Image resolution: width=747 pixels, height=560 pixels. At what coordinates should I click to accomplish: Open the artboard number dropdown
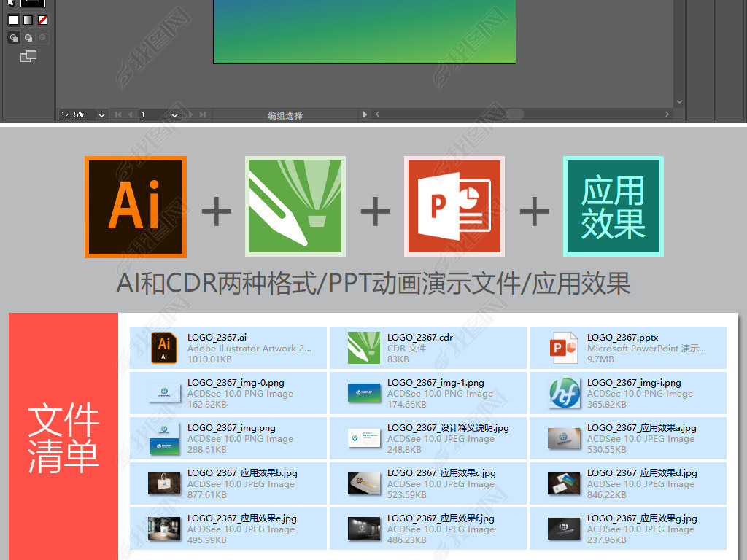tap(174, 114)
